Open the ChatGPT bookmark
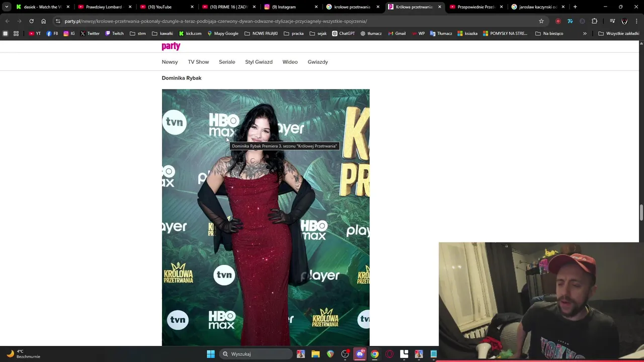644x362 pixels. point(343,34)
